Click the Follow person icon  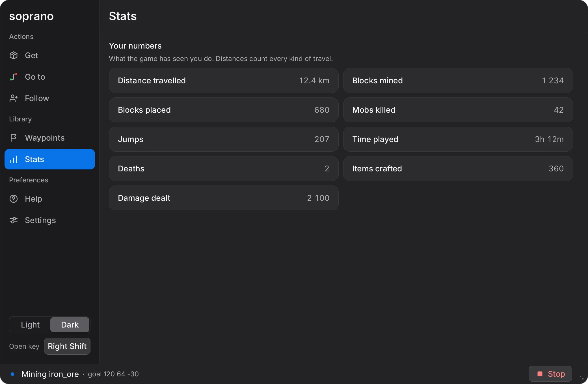pyautogui.click(x=14, y=98)
